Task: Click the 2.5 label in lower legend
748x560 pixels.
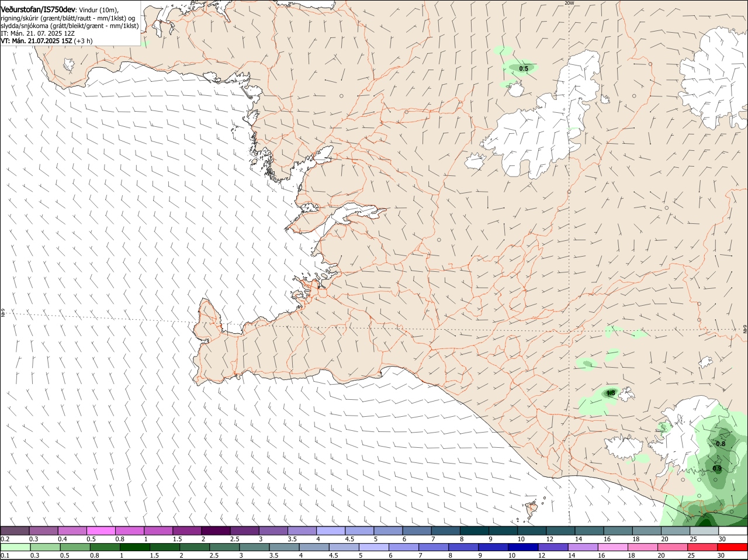Action: coord(214,555)
